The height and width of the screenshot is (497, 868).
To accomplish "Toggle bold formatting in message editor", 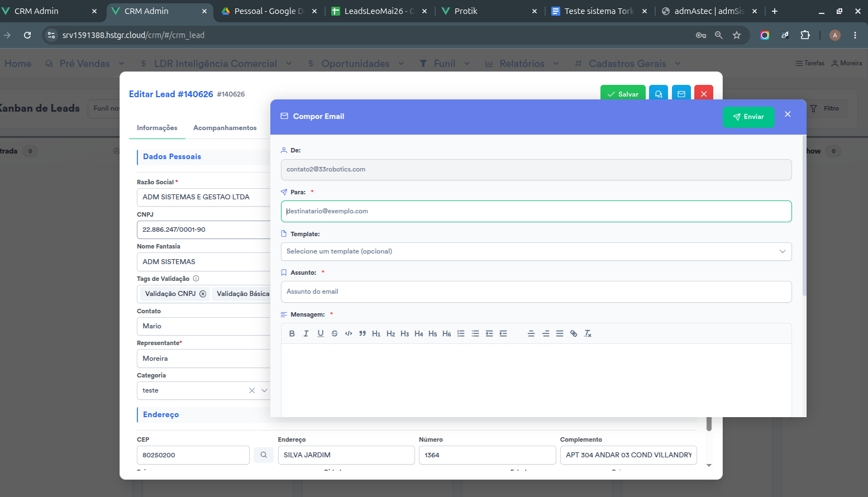I will coord(292,333).
